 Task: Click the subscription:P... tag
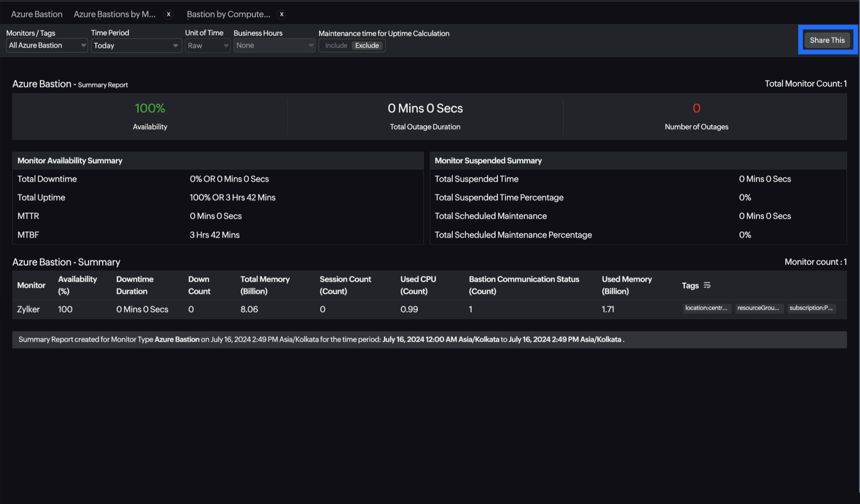click(x=811, y=308)
